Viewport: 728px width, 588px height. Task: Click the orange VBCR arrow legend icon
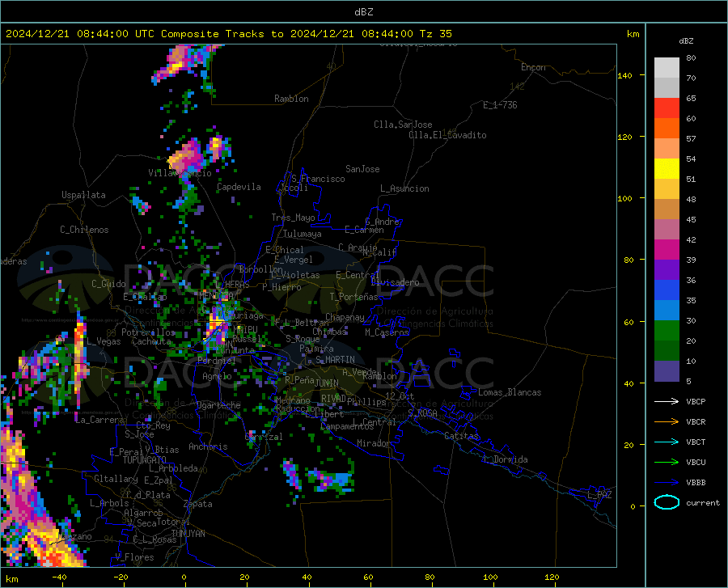tap(667, 422)
